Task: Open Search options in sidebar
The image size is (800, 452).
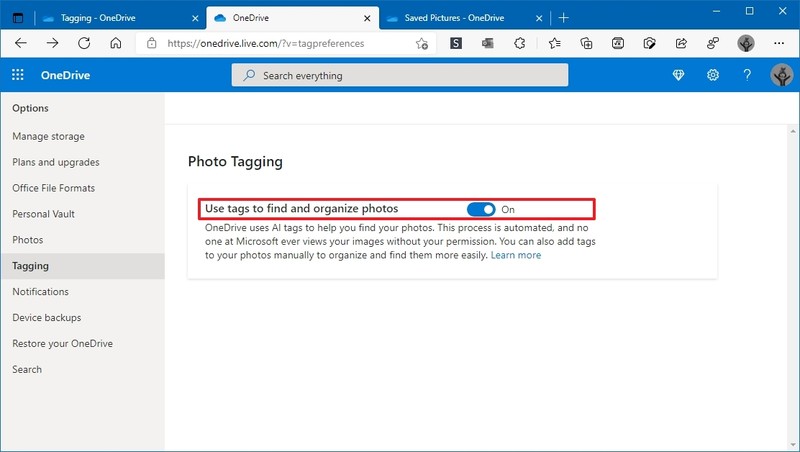Action: (x=27, y=369)
